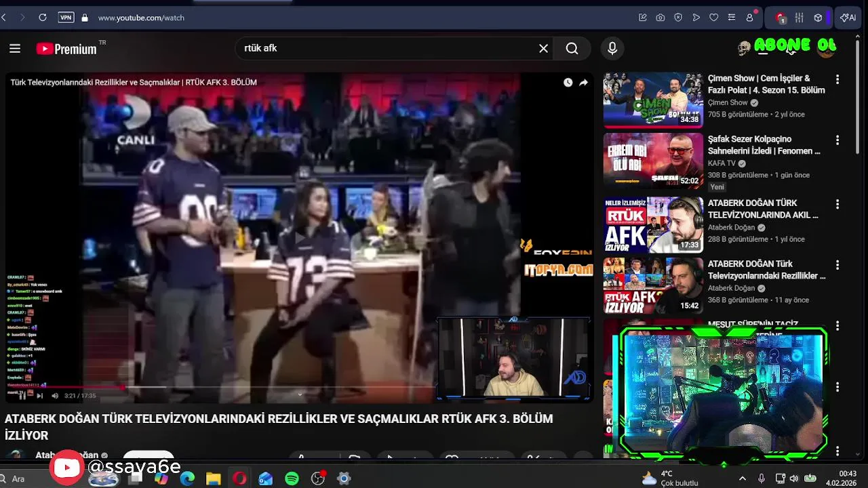Viewport: 868px width, 488px height.
Task: Launch Microsoft Edge from taskbar
Action: tap(188, 479)
